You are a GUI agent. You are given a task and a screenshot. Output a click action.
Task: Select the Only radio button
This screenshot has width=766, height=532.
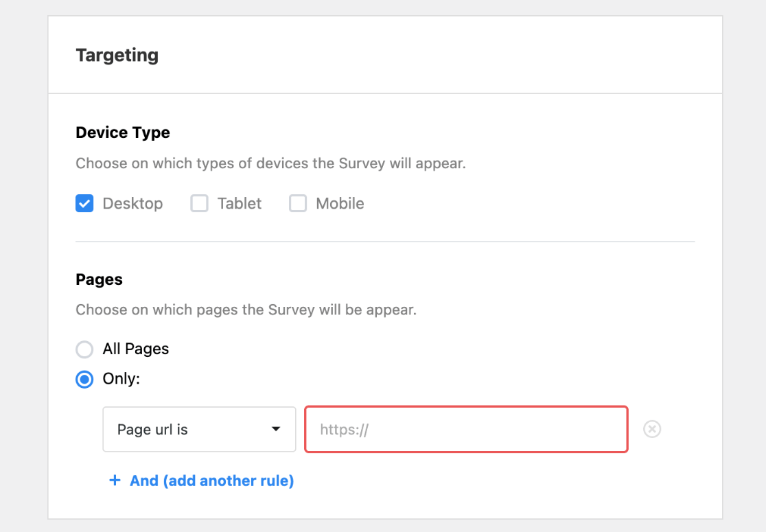click(84, 379)
